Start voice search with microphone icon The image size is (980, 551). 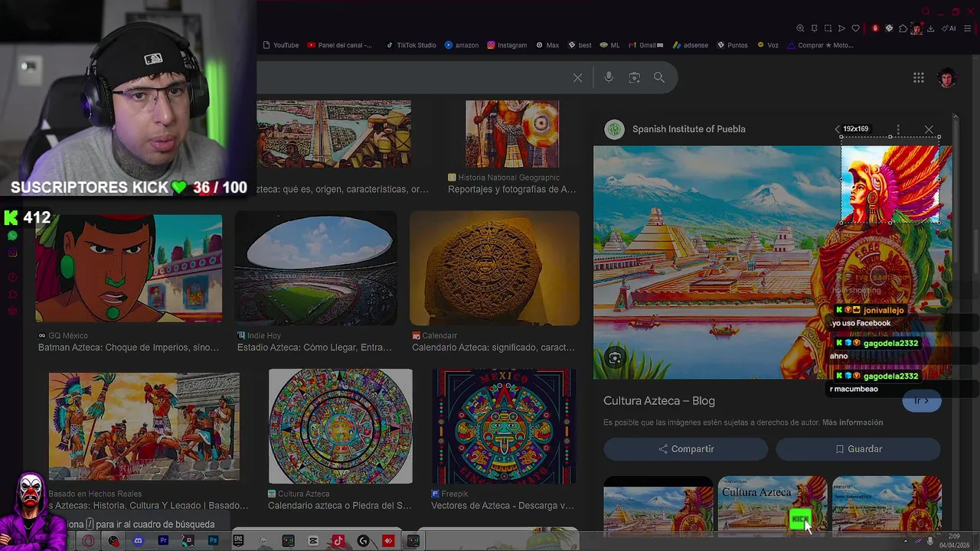[x=609, y=77]
